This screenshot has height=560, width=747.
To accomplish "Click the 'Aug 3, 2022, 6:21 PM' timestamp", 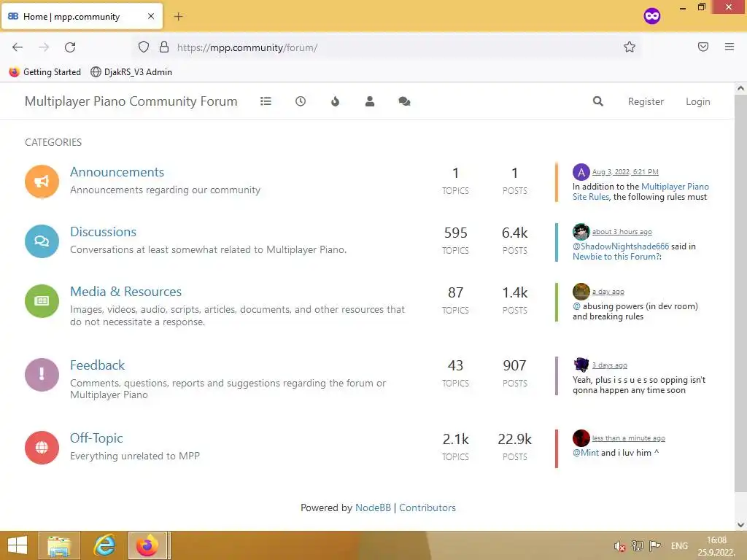I will (625, 172).
